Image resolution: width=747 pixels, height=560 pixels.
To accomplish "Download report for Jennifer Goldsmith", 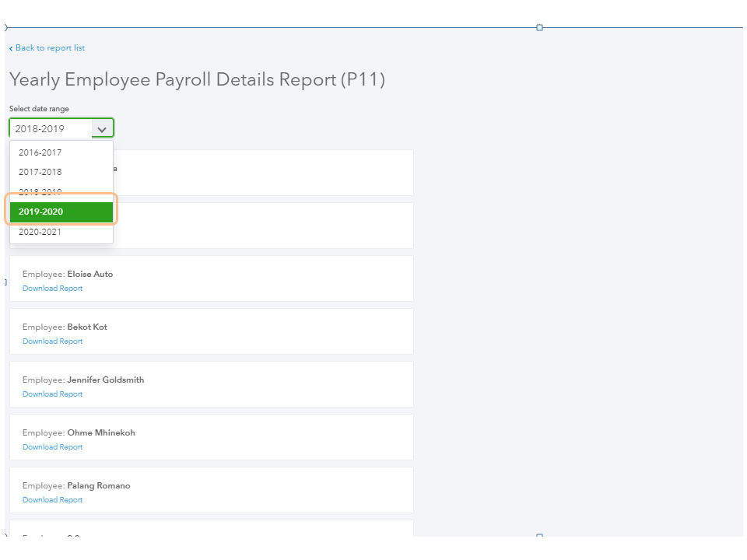I will pyautogui.click(x=52, y=394).
